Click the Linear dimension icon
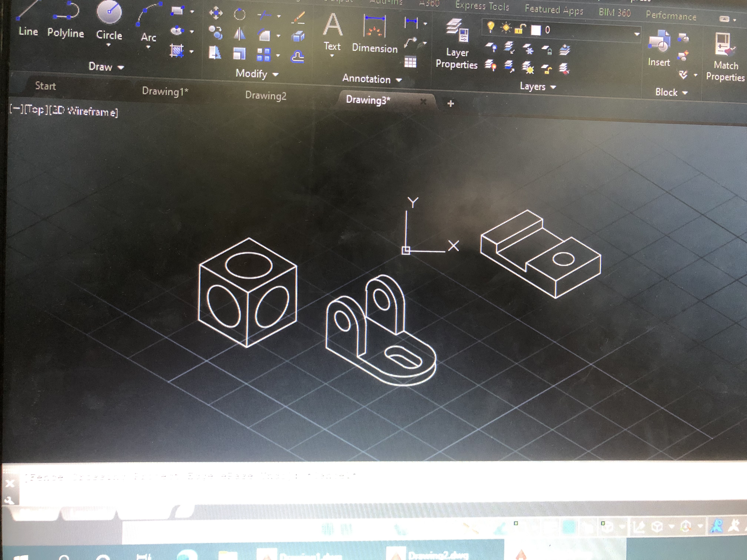Screen dimensions: 747x560 pyautogui.click(x=411, y=23)
